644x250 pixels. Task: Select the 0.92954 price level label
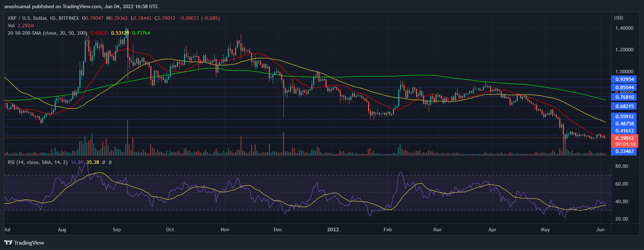624,79
